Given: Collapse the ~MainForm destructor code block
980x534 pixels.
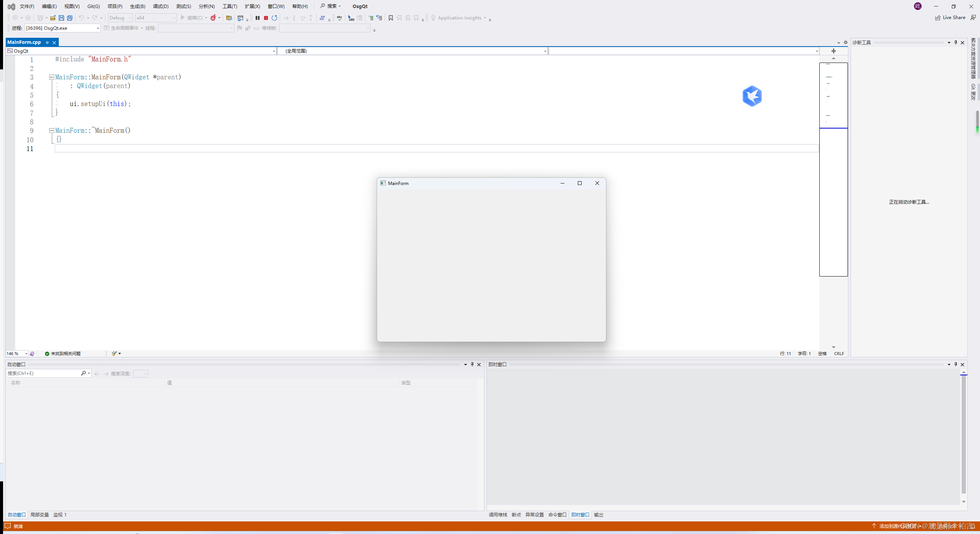Looking at the screenshot, I should pyautogui.click(x=52, y=130).
